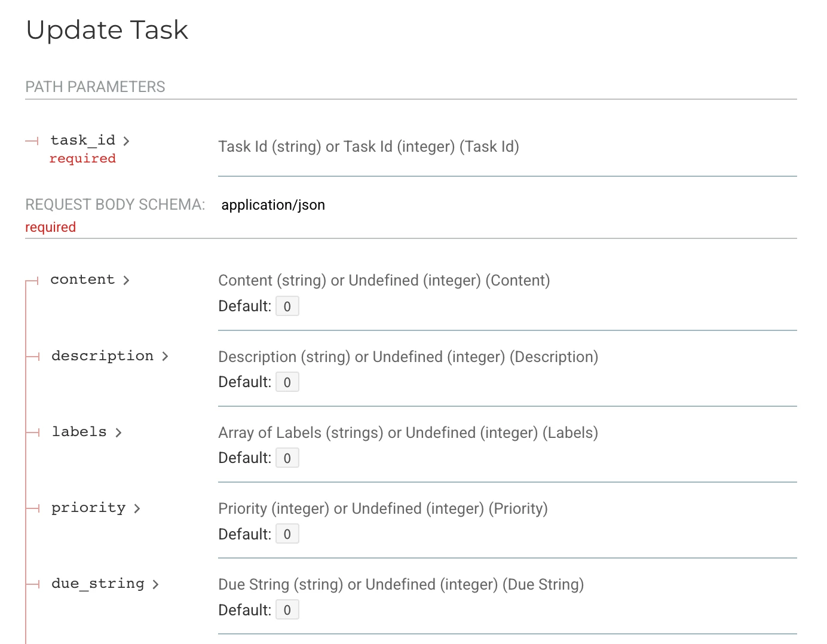
Task: Select the content property name
Action: pyautogui.click(x=82, y=280)
